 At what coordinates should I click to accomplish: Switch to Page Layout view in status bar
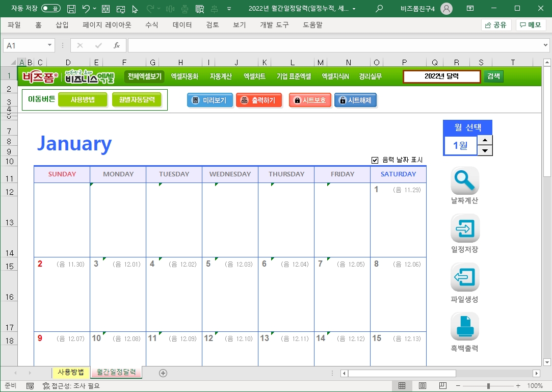[423, 386]
